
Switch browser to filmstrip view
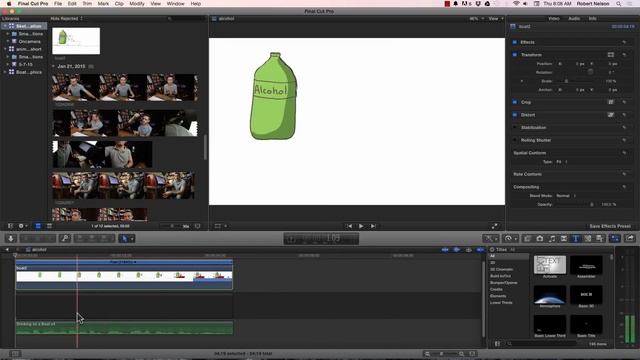pos(38,226)
